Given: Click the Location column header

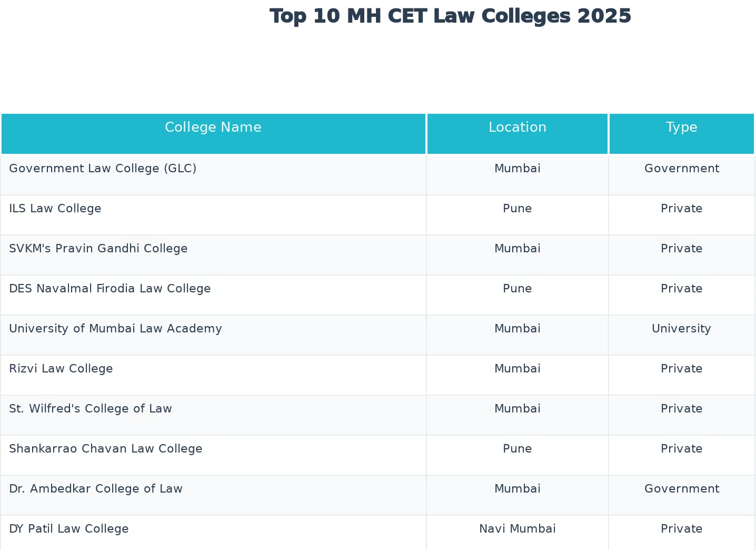Looking at the screenshot, I should pos(517,127).
